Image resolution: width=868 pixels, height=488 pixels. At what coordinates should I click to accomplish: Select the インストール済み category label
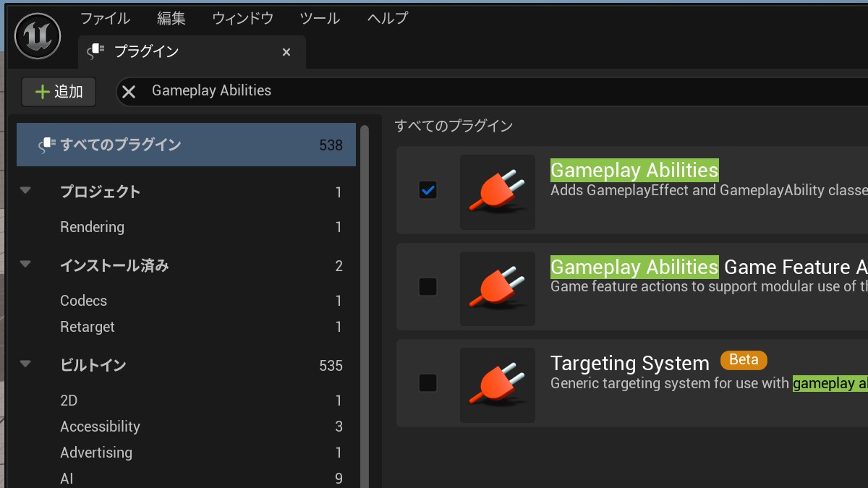coord(114,265)
